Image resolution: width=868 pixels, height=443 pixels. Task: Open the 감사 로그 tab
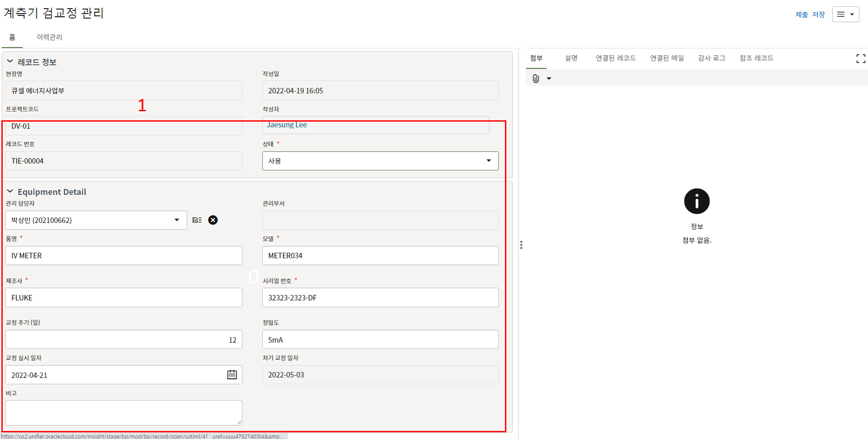point(711,58)
